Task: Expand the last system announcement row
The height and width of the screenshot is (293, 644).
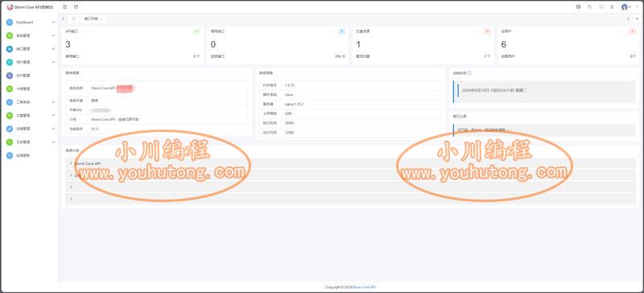Action: [x=350, y=199]
